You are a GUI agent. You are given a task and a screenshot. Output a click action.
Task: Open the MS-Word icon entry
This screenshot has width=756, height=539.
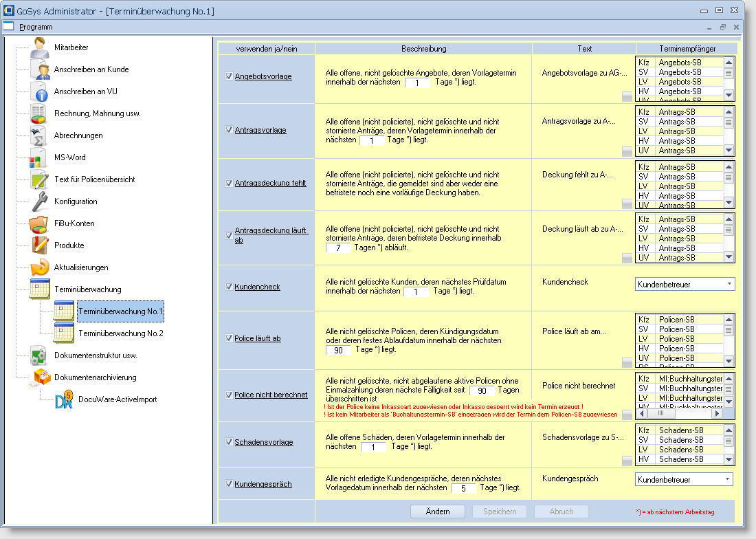coord(39,157)
